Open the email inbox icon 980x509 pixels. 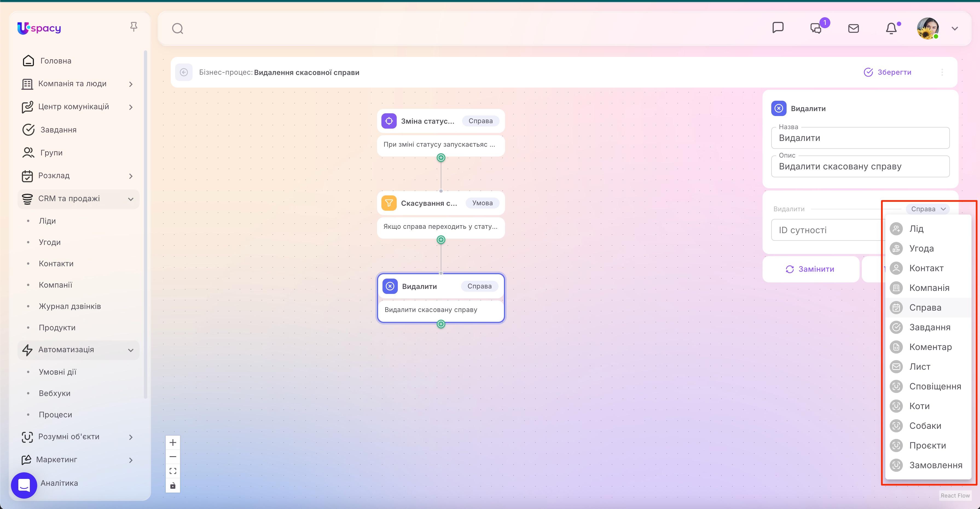point(854,28)
